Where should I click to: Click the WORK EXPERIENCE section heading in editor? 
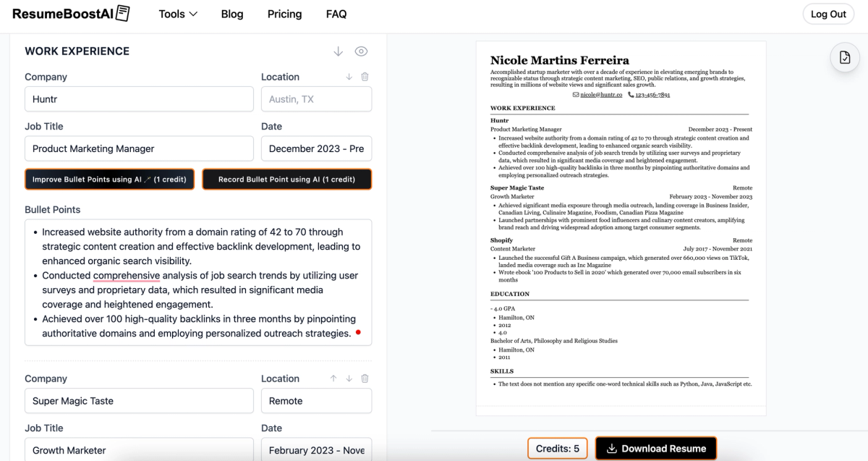(x=77, y=51)
